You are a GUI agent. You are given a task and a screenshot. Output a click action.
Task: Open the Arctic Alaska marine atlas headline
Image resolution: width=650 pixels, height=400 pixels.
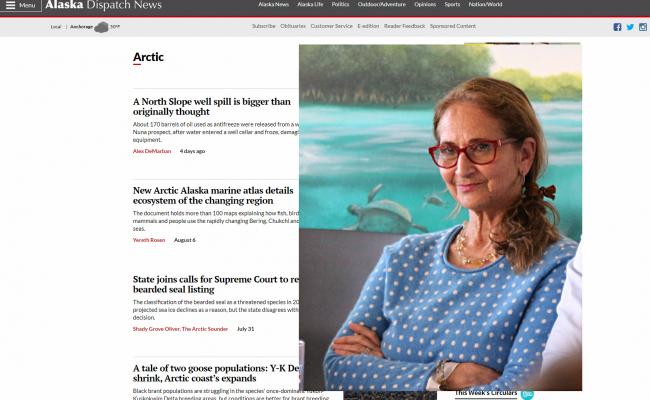213,196
